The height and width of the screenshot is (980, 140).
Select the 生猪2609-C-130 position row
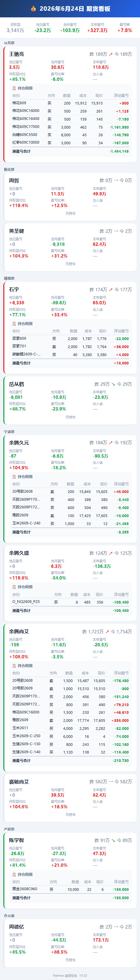point(71,745)
